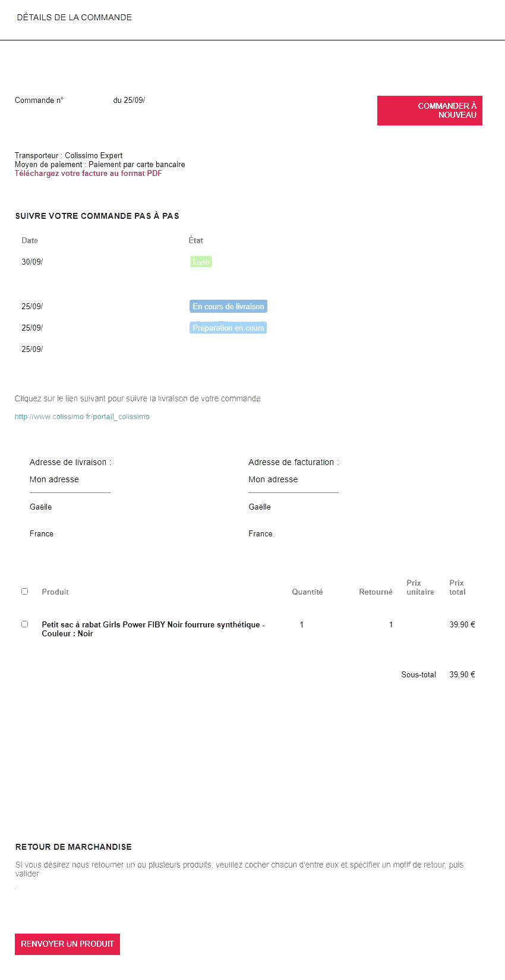The height and width of the screenshot is (980, 505).
Task: Click the Renvoyer un produit button
Action: pos(67,944)
